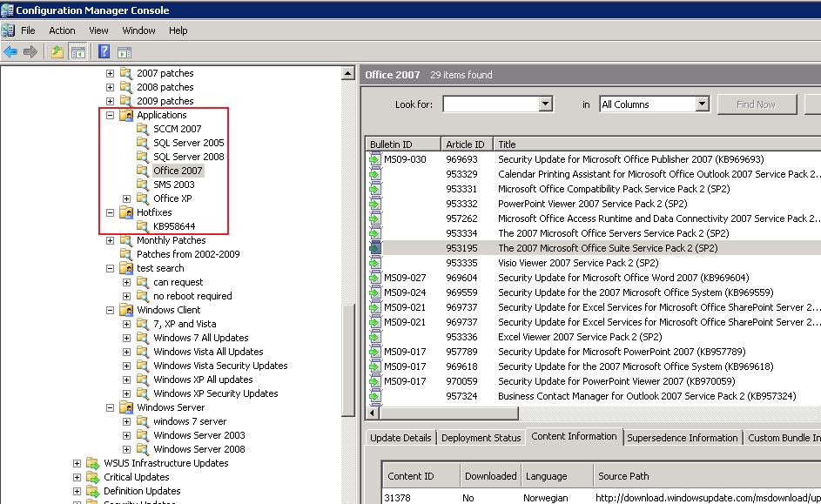Sort by the Article ID column header
Screen dimensions: 821x504
pos(467,144)
